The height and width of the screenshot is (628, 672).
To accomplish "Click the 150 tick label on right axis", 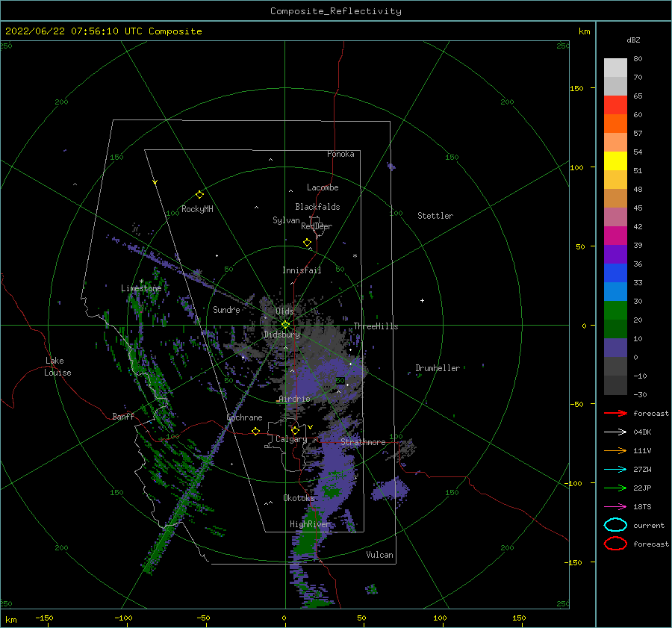I will [x=576, y=88].
